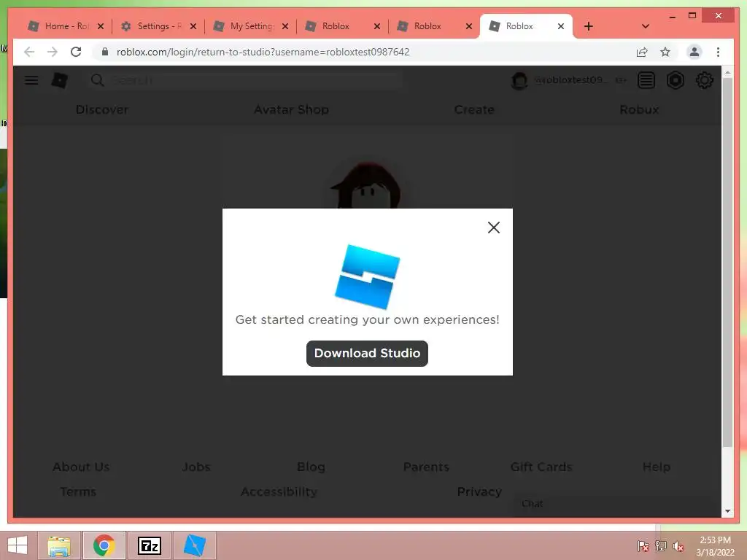
Task: Close the active Roblox tab
Action: pos(561,27)
